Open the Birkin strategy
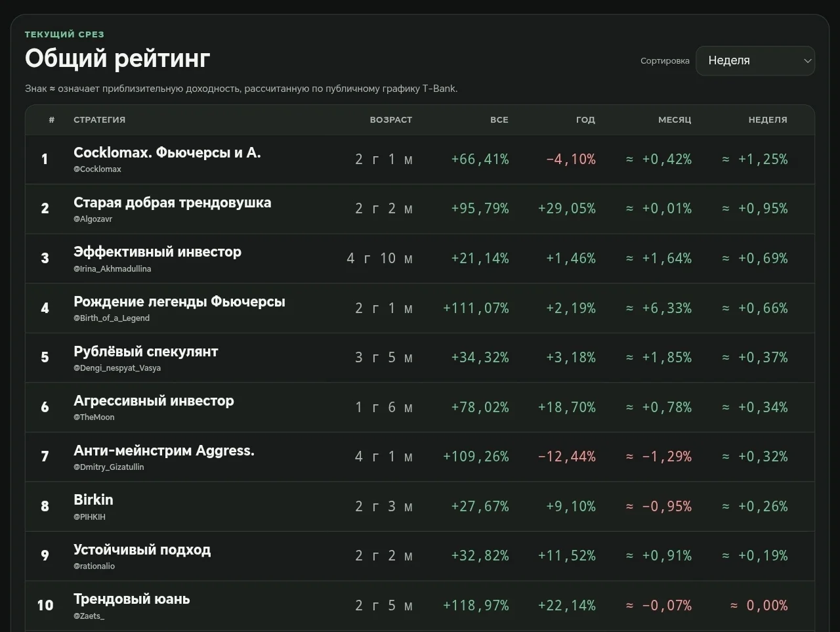The height and width of the screenshot is (632, 840). (x=93, y=499)
